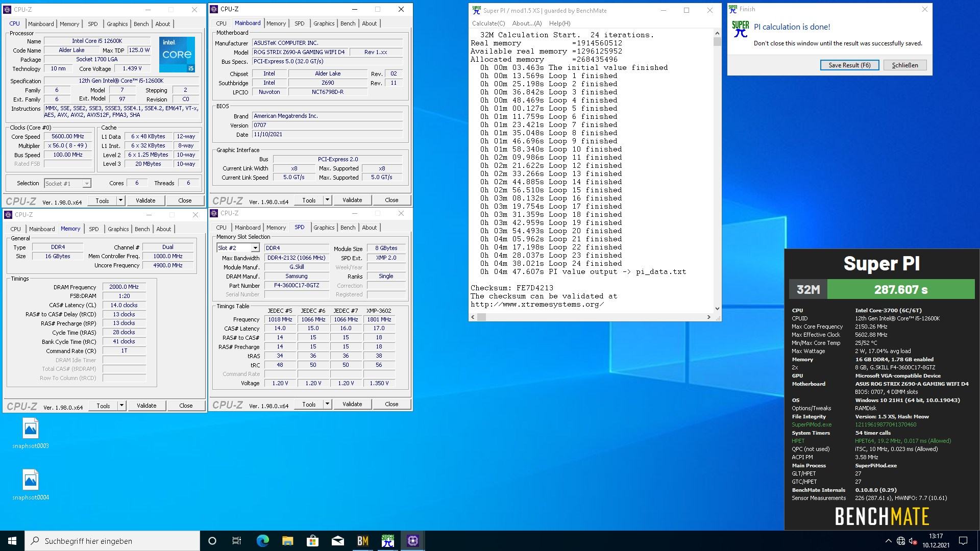Switch to Super PI taskbar icon
This screenshot has height=551, width=980.
387,541
